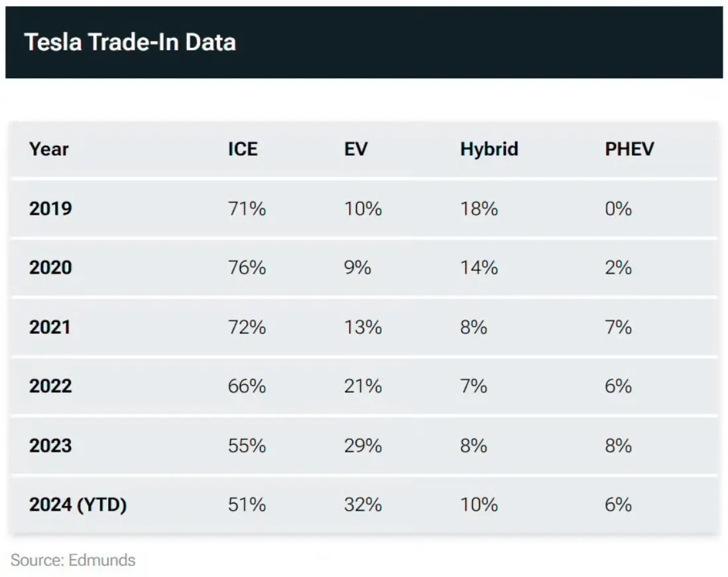Click the 76% ICE value for 2020

(247, 268)
